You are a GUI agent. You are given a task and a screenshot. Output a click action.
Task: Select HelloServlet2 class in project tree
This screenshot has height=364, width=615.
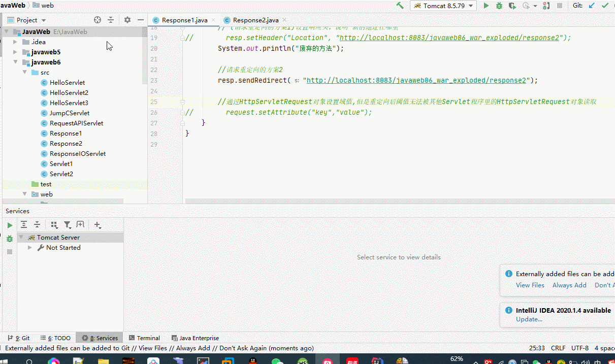(x=69, y=92)
